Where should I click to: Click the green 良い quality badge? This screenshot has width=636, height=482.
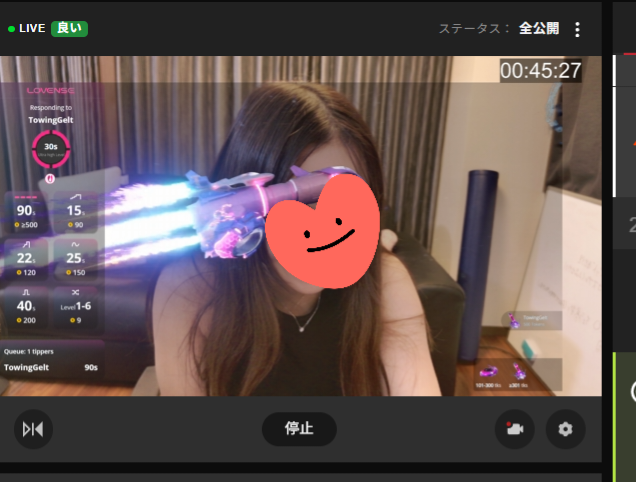click(x=69, y=28)
